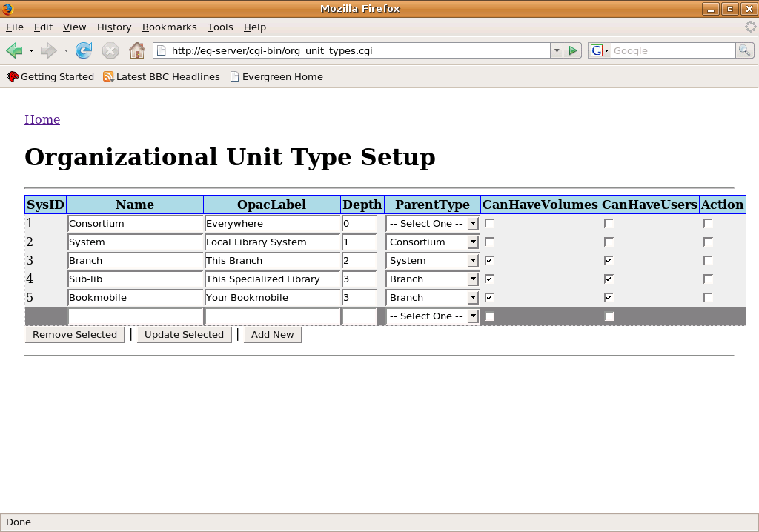Image resolution: width=759 pixels, height=532 pixels.
Task: Toggle CanHaveVolumes checkbox for Branch row
Action: [x=489, y=261]
